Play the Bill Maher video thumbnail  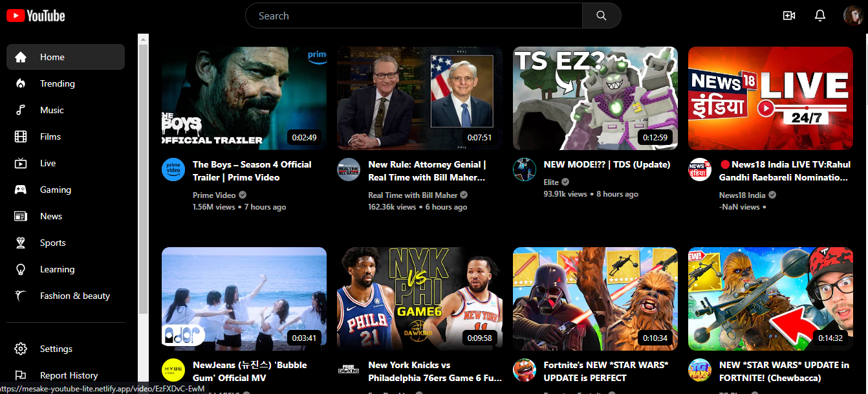419,98
